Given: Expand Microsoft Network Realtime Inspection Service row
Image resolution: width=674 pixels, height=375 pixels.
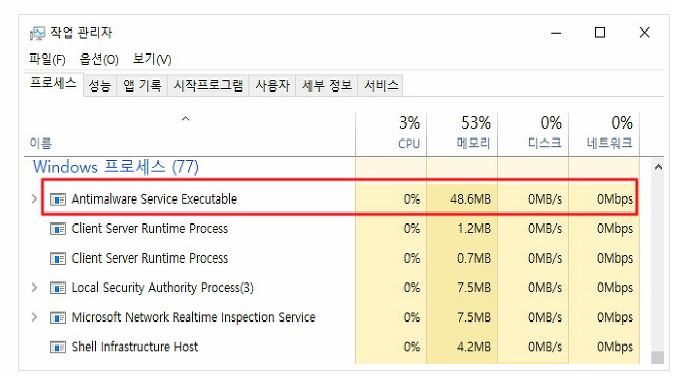Looking at the screenshot, I should coord(34,317).
